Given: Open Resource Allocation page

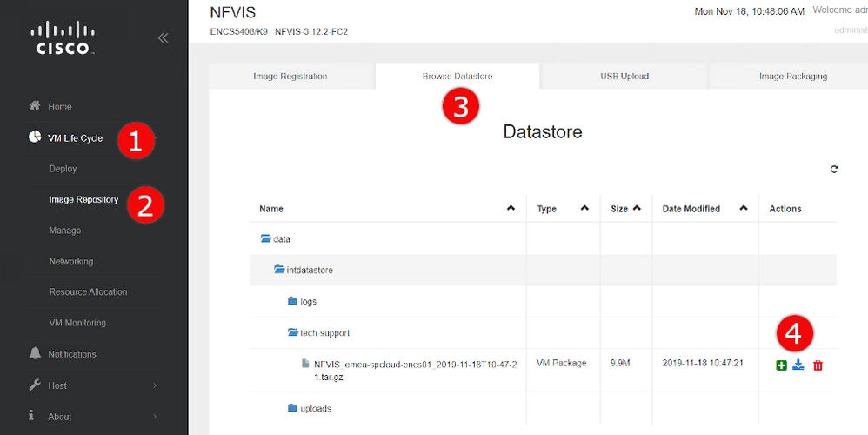Looking at the screenshot, I should (x=88, y=291).
